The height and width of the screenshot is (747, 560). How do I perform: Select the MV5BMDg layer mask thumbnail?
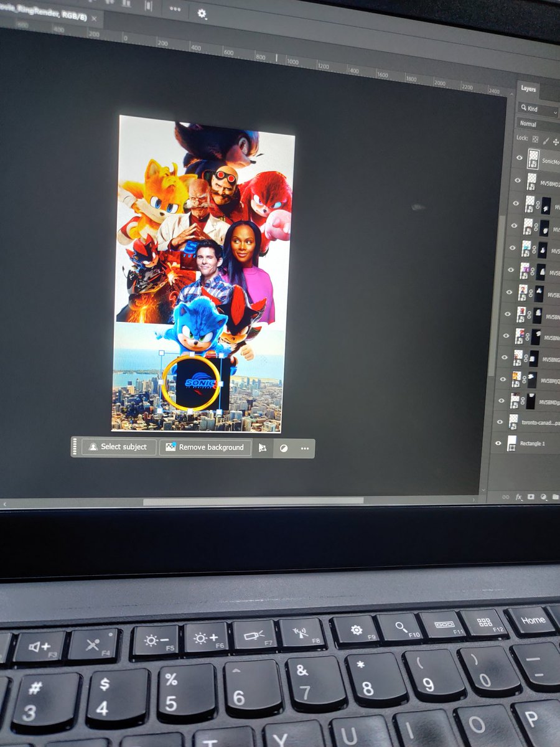(x=530, y=400)
